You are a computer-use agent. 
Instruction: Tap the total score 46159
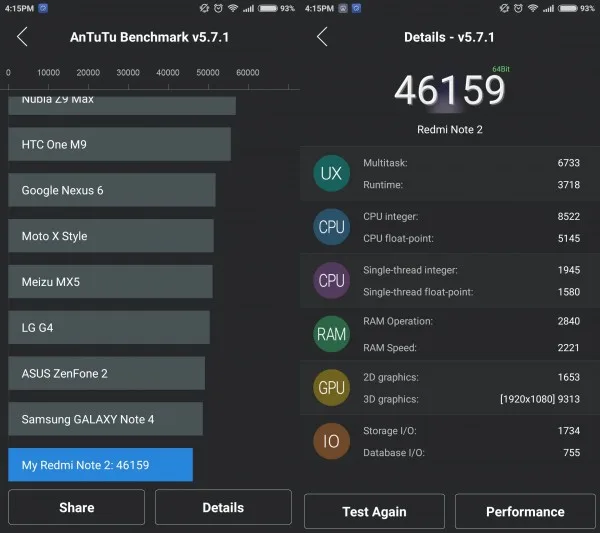tap(450, 91)
